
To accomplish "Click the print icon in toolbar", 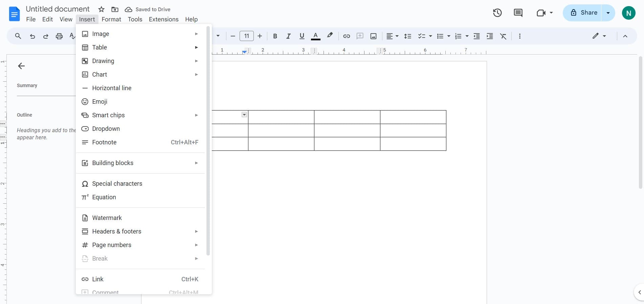I will pyautogui.click(x=59, y=36).
